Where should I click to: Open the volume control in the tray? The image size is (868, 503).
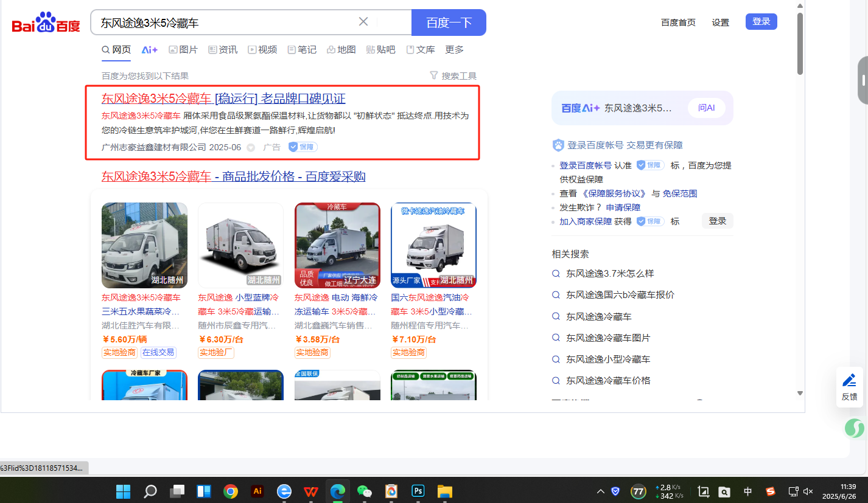click(809, 491)
